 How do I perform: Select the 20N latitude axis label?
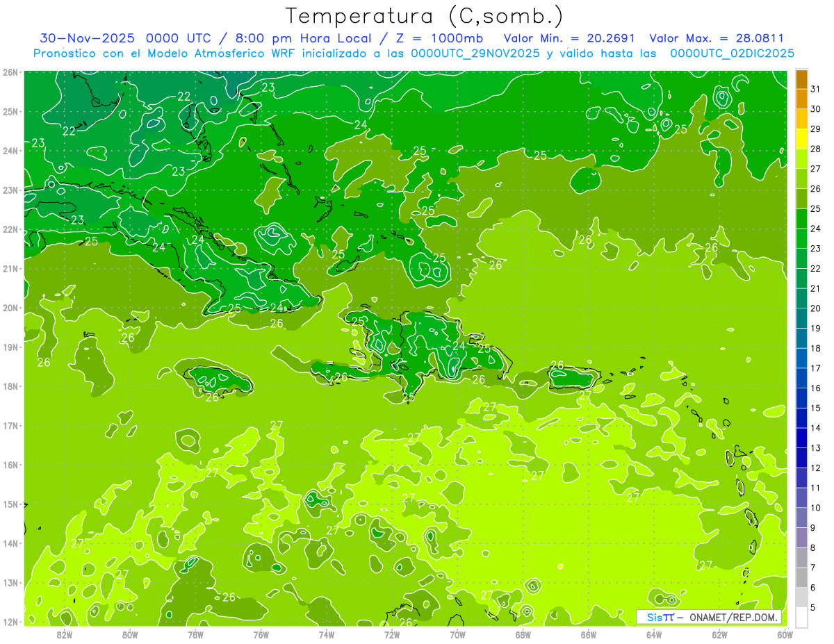point(10,308)
